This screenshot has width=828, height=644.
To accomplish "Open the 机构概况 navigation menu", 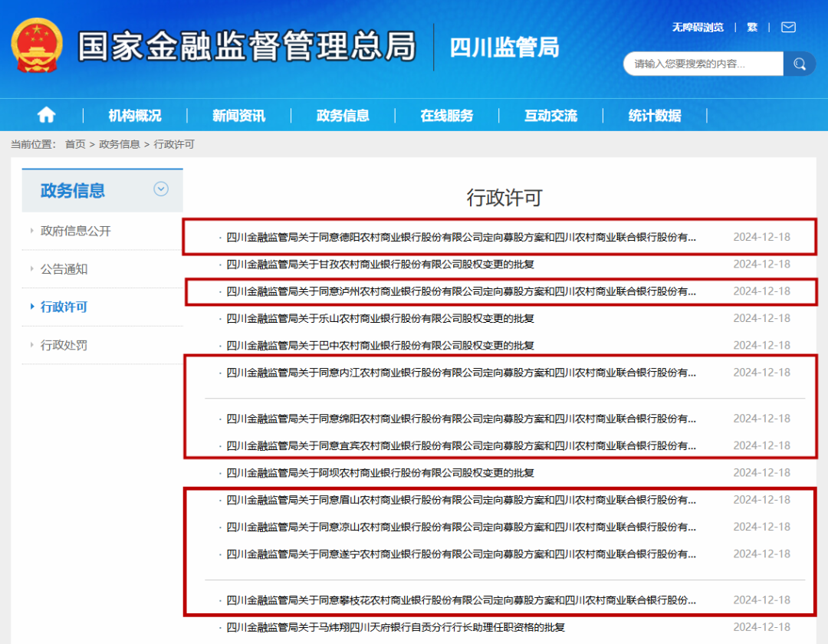I will [135, 115].
